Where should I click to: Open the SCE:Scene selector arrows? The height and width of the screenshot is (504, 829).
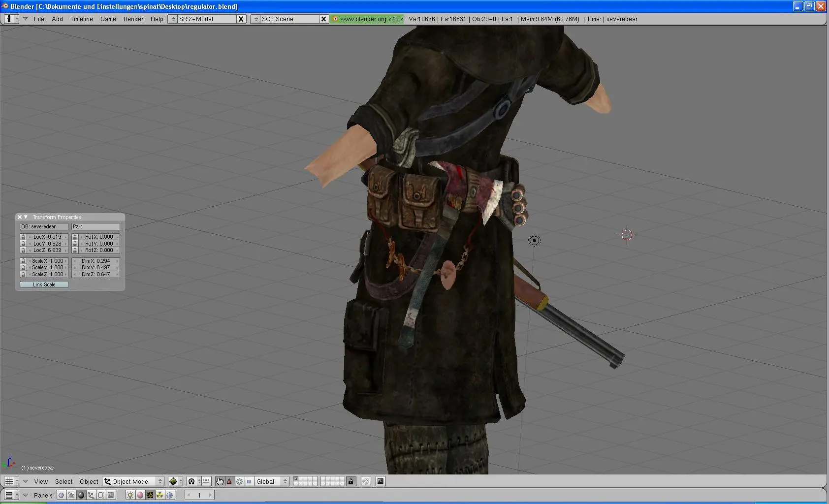tap(255, 19)
